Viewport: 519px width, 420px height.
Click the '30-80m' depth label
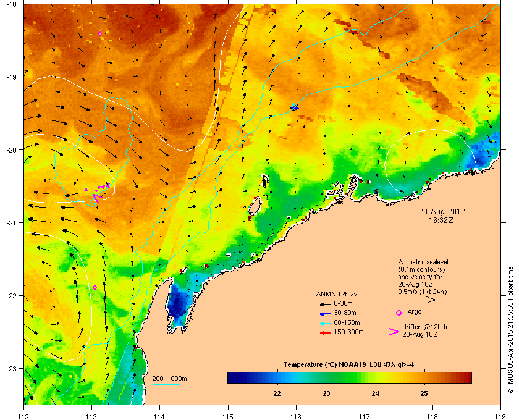tap(345, 313)
